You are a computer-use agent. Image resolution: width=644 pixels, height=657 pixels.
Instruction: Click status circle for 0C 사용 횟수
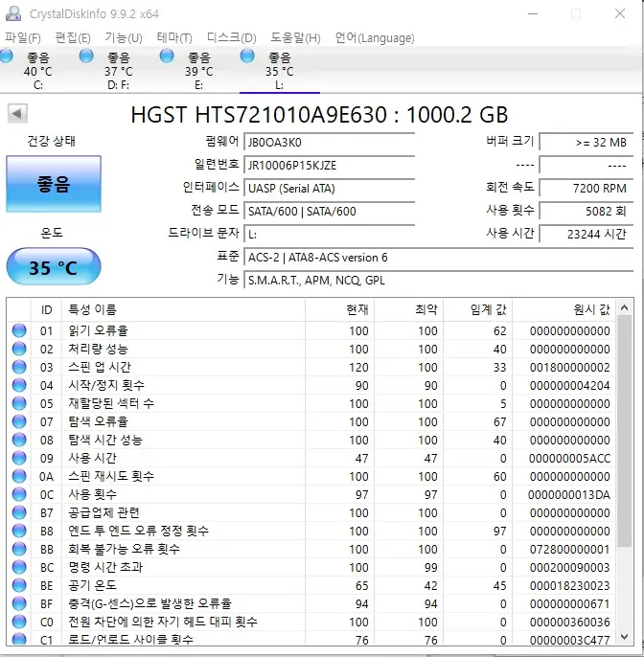[x=19, y=494]
